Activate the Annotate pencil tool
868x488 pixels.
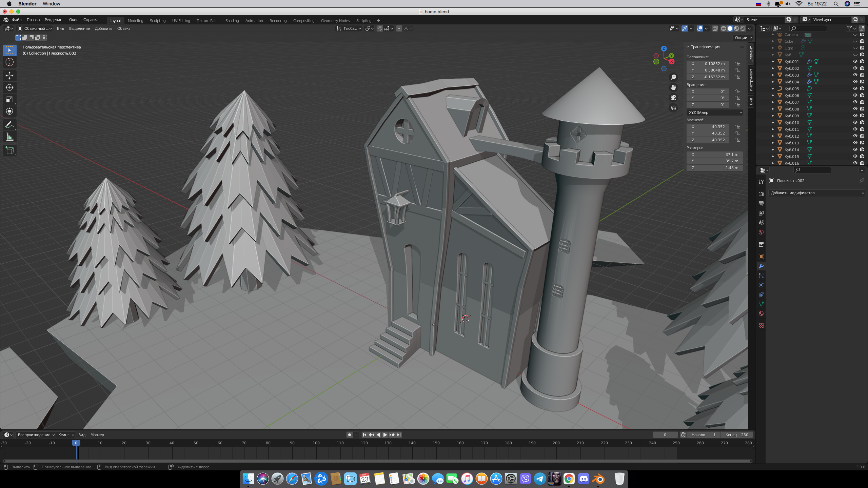tap(9, 125)
